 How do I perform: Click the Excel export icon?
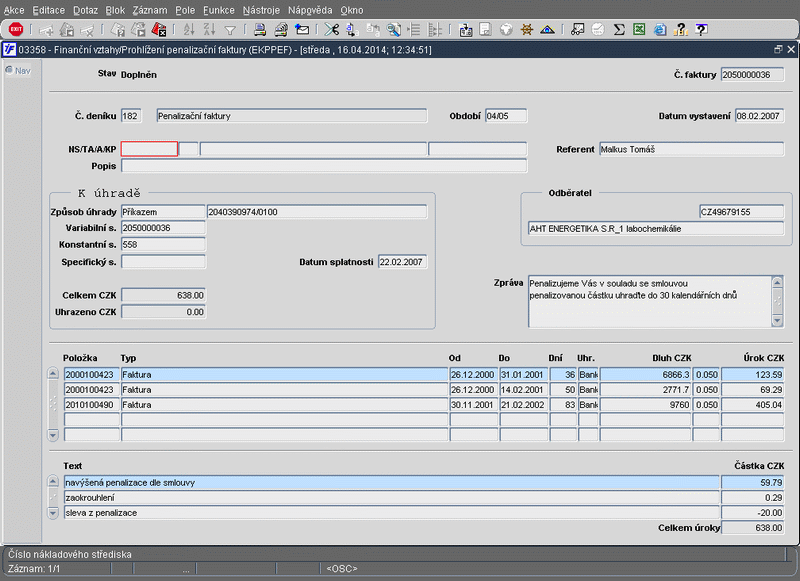coord(639,30)
